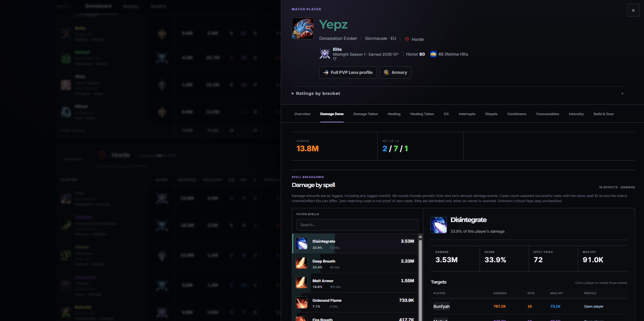Click the 91.0K max hit value
644x321 pixels.
point(593,260)
